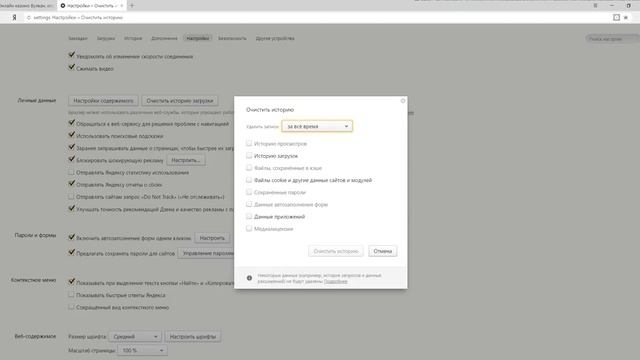Check 'Историю просмотров' in dialog
Viewport: 640px width, 360px height.
coord(249,143)
